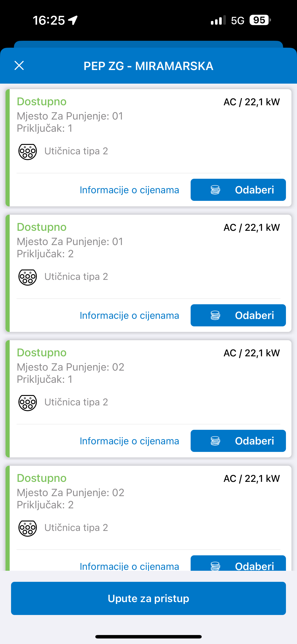Choose Odaberi for Mjesto 02 Priključak 1
This screenshot has width=297, height=644.
point(238,441)
